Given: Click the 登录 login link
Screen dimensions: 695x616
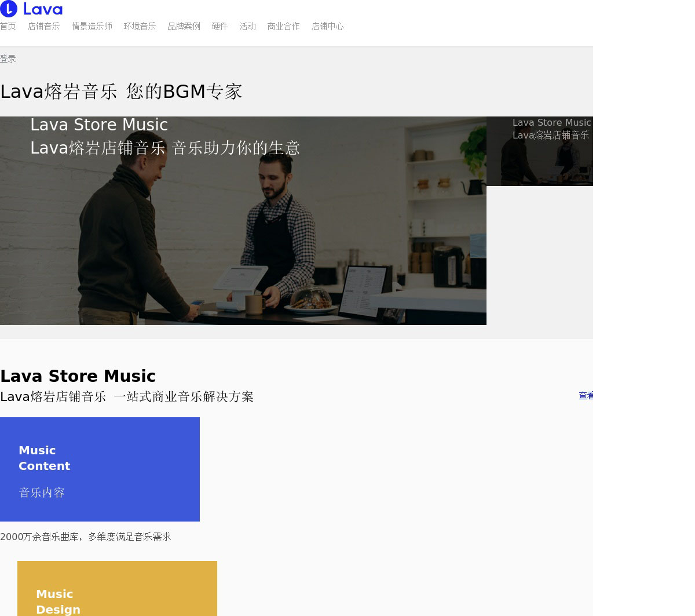Looking at the screenshot, I should 8,59.
